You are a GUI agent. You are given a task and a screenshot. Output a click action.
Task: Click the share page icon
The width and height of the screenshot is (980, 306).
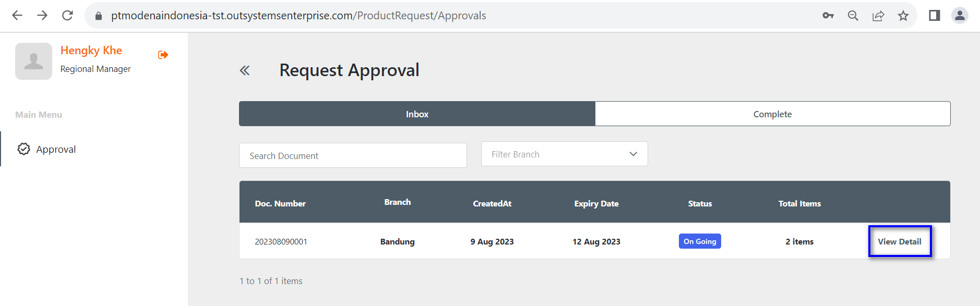[x=878, y=16]
